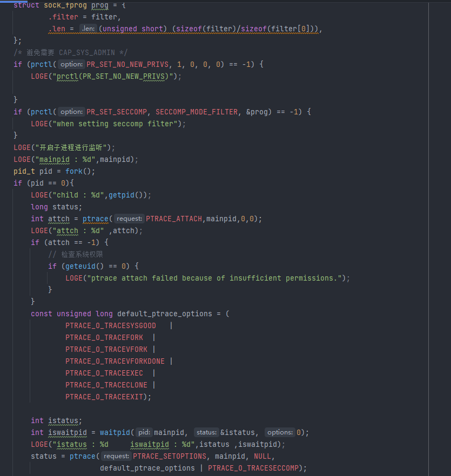This screenshot has height=476, width=451.
Task: Click the "status:" hint in waitpid call
Action: [x=206, y=433]
